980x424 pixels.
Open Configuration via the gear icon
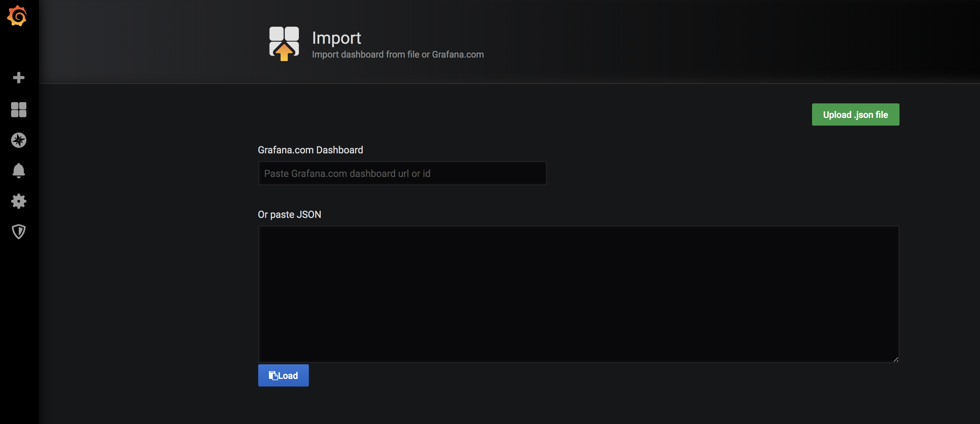18,201
